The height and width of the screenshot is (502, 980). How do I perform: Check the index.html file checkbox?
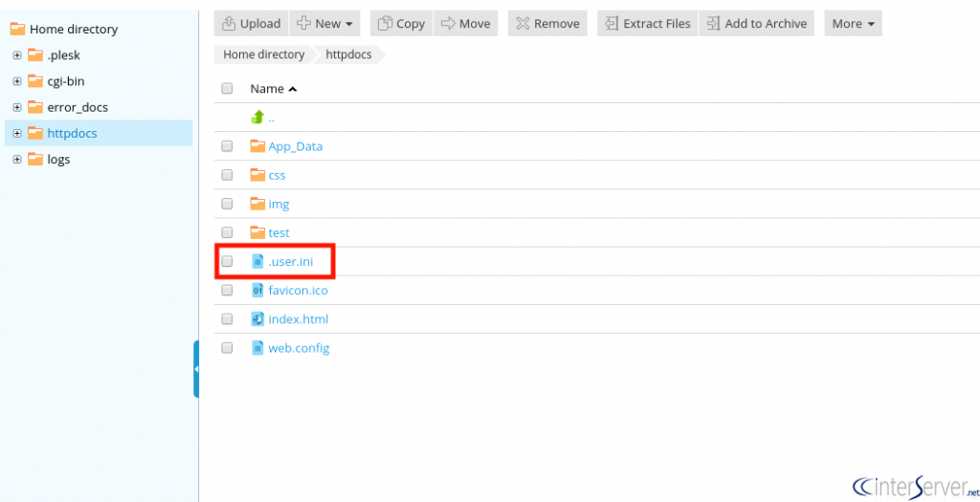coord(227,318)
